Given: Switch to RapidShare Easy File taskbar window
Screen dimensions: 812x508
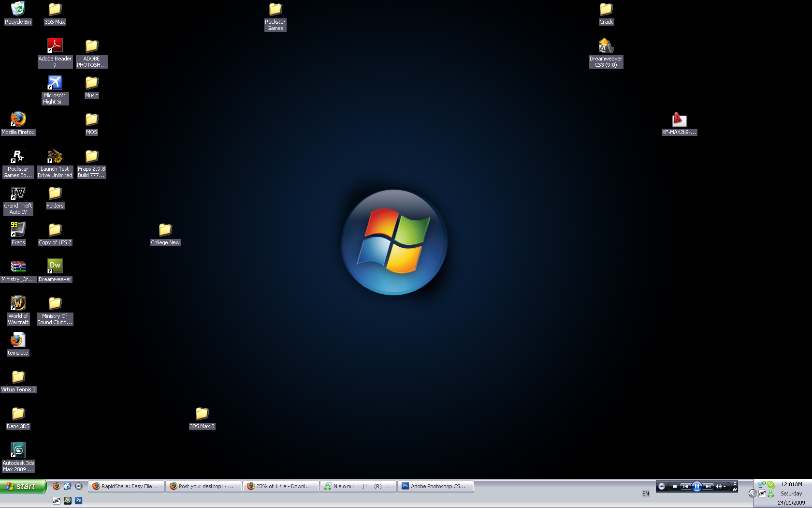Looking at the screenshot, I should coord(126,486).
